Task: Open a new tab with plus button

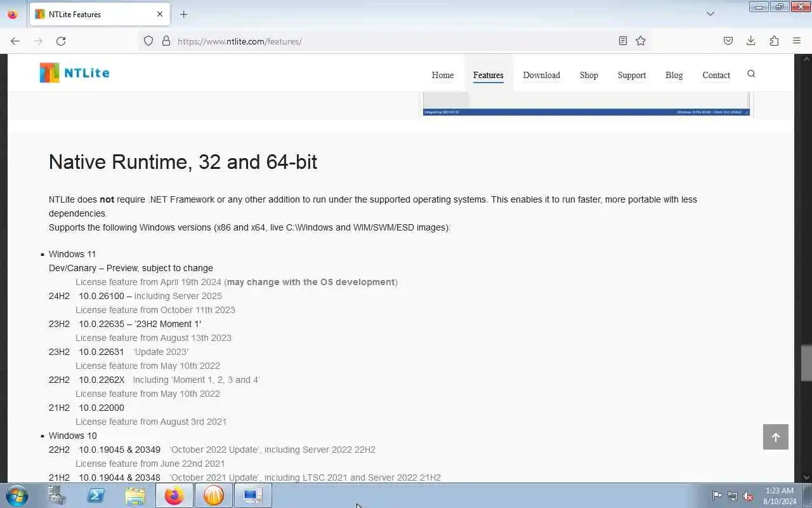Action: pos(183,14)
